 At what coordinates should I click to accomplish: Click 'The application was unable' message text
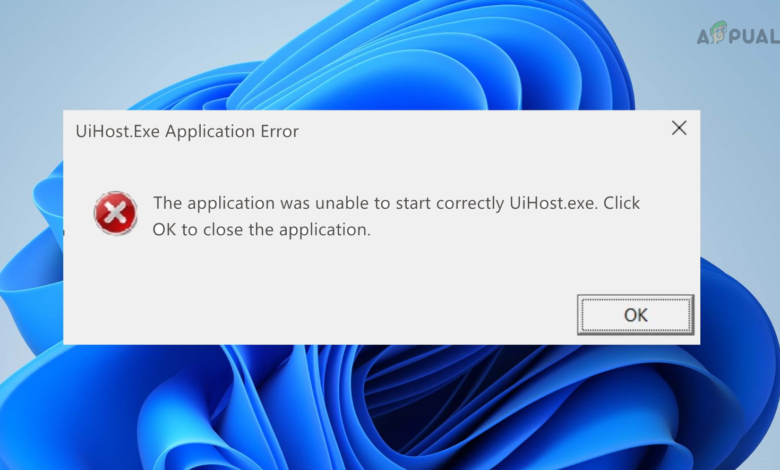[261, 203]
